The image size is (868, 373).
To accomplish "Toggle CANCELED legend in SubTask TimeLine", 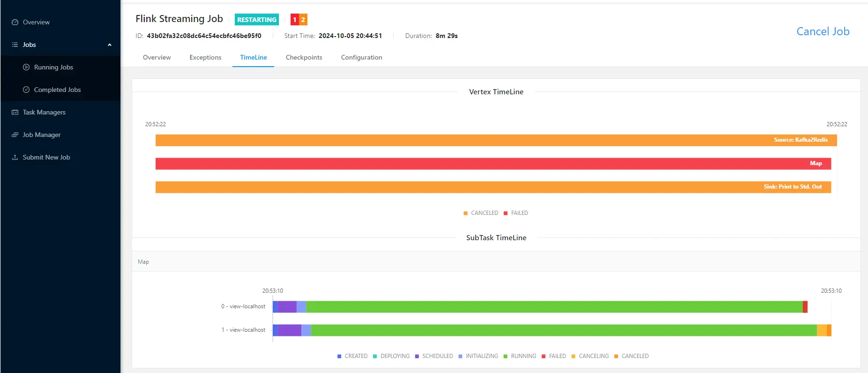I will (631, 356).
